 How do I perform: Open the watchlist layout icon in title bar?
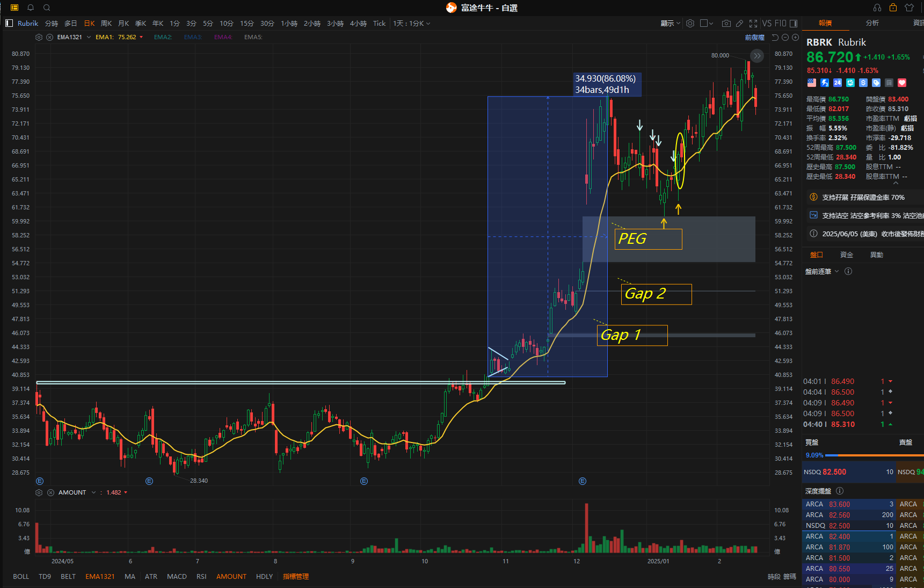pyautogui.click(x=14, y=8)
